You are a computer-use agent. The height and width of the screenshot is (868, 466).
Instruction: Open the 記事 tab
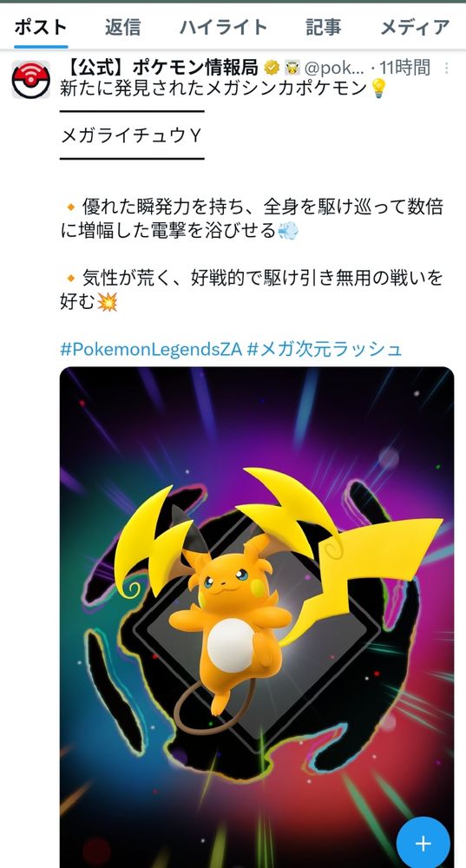(x=323, y=27)
